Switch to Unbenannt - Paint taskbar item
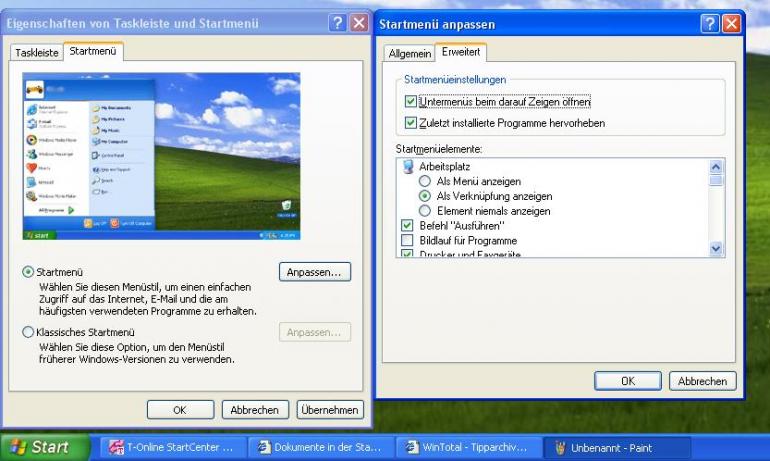The image size is (770, 461). pyautogui.click(x=617, y=448)
